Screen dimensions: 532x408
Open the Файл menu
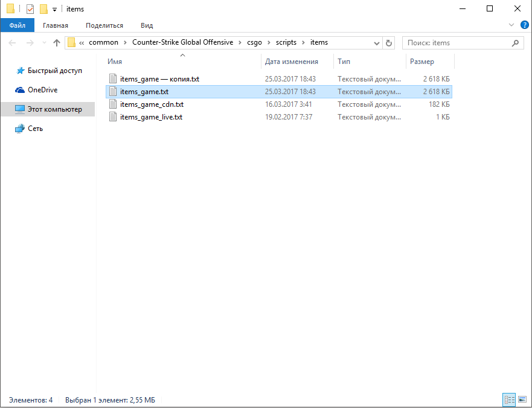pyautogui.click(x=18, y=25)
